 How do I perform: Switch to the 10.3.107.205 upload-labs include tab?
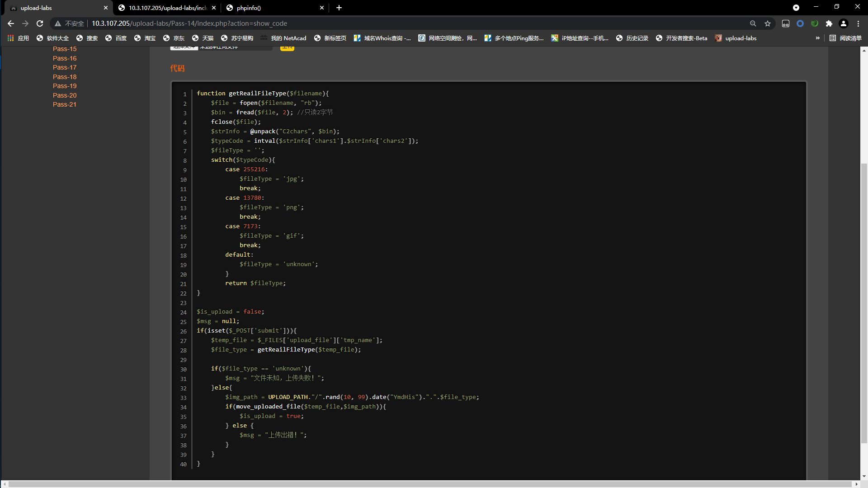tap(165, 8)
